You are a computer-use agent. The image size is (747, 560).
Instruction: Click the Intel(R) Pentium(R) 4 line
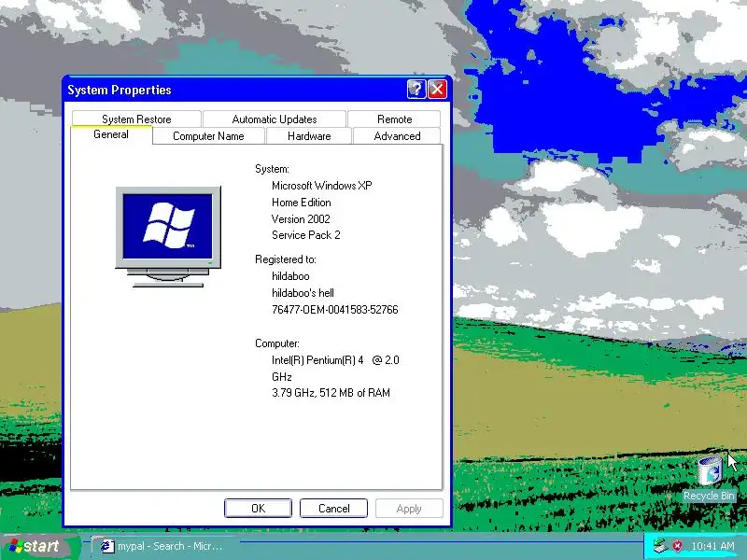coord(335,360)
